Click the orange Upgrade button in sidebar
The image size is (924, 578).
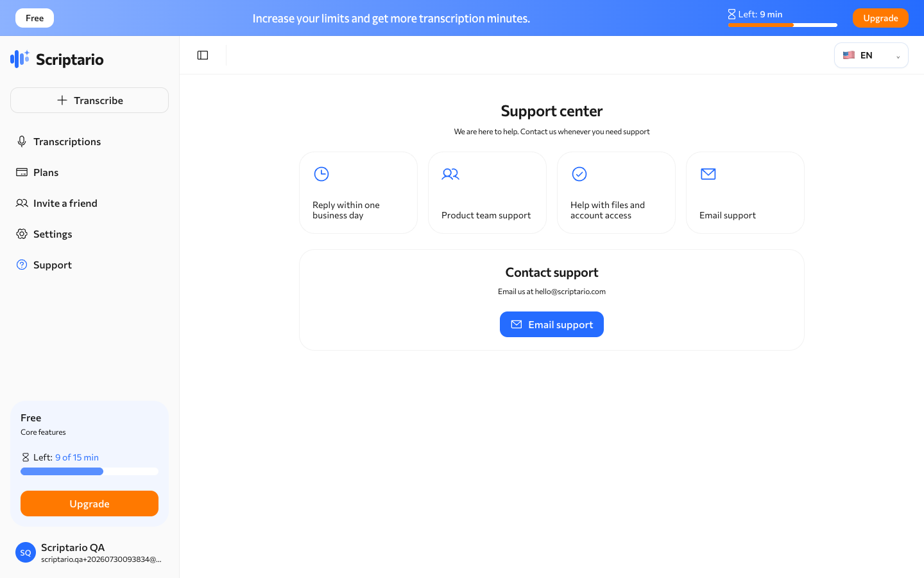tap(89, 504)
